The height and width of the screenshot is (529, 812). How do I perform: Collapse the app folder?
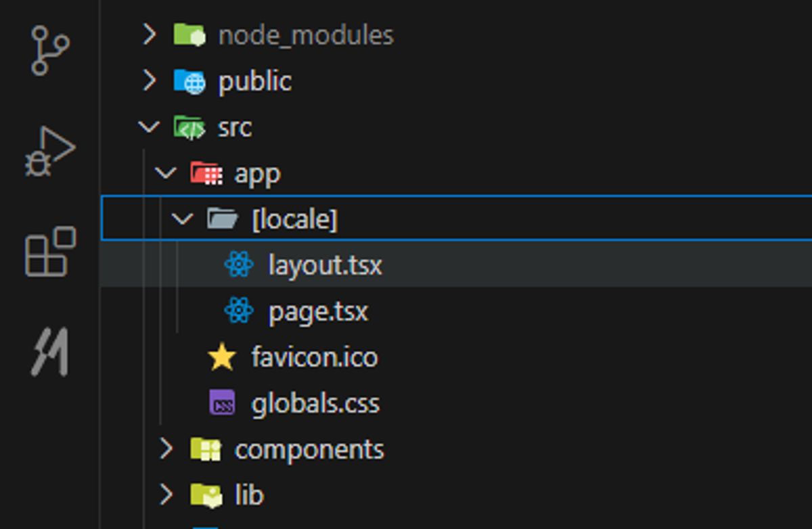(166, 173)
